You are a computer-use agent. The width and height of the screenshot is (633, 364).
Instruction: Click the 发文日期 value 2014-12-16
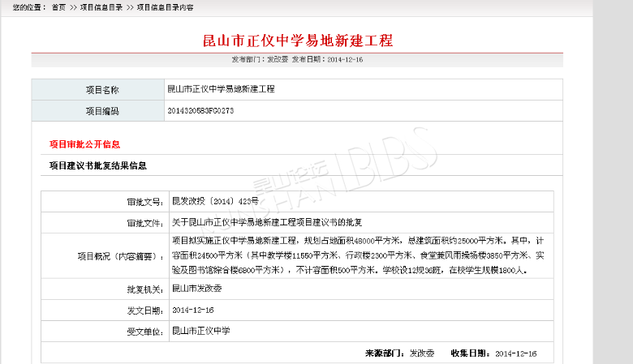coord(192,310)
